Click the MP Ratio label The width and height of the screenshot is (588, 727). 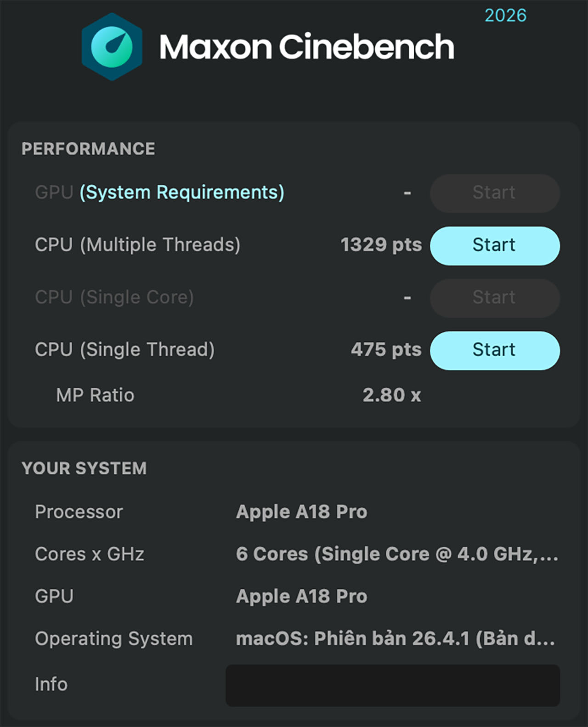click(94, 395)
